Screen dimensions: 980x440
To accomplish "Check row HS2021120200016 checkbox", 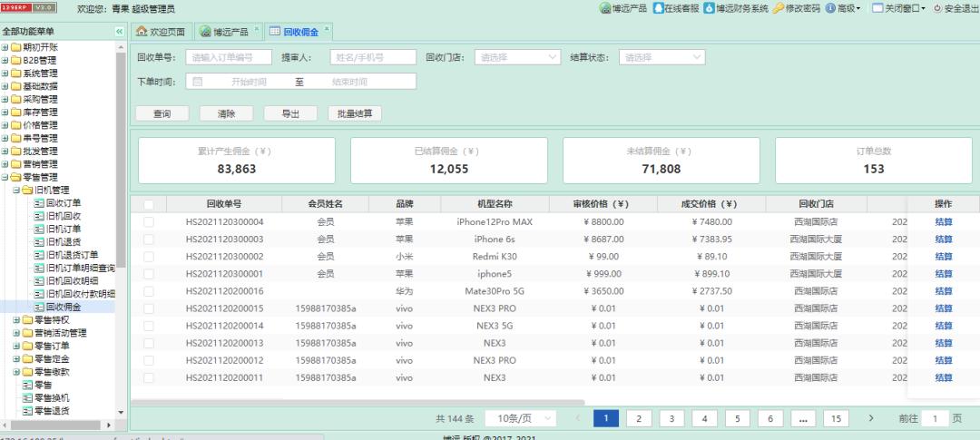I will [148, 291].
